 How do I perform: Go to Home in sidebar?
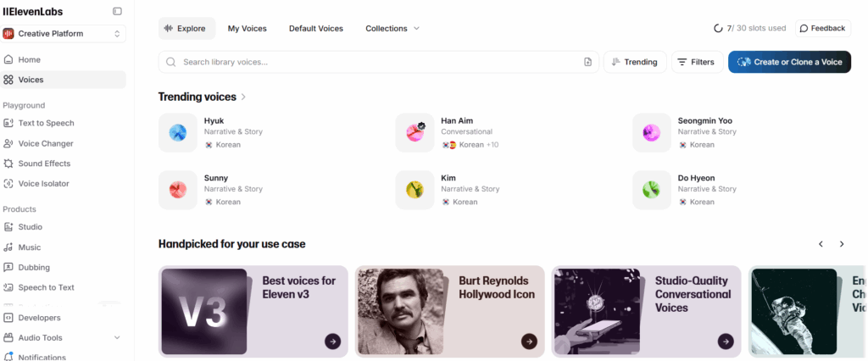[63, 60]
